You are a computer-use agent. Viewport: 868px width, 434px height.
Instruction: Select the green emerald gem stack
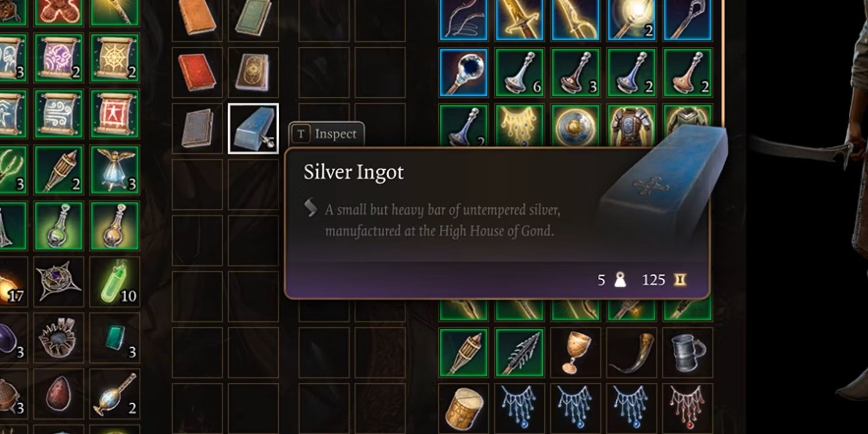(114, 338)
